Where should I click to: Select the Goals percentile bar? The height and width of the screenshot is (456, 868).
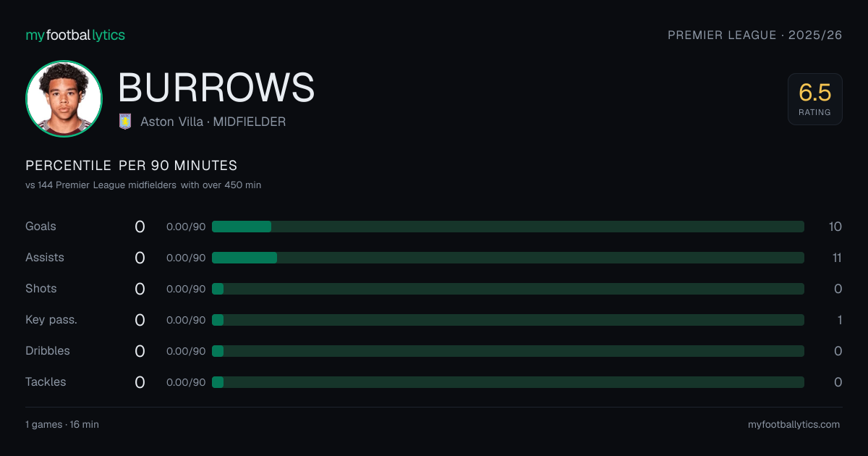point(508,227)
